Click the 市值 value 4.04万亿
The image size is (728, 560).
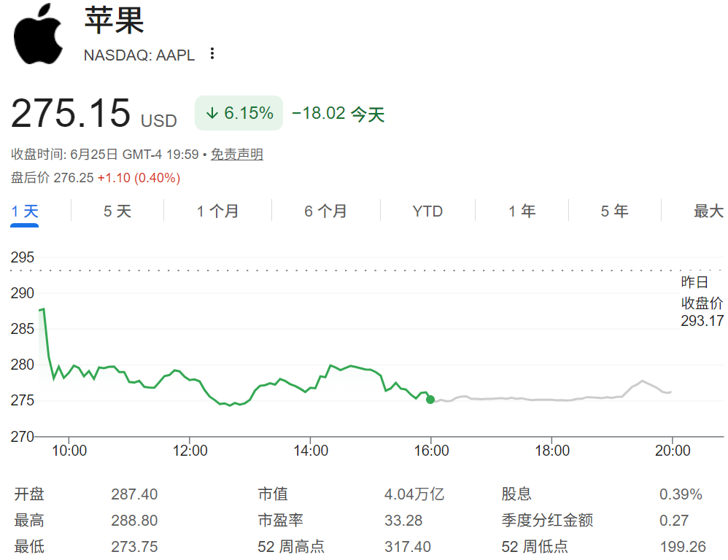[414, 494]
